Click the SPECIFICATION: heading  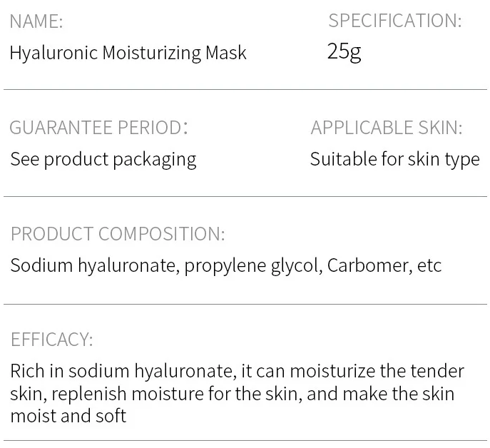point(394,21)
